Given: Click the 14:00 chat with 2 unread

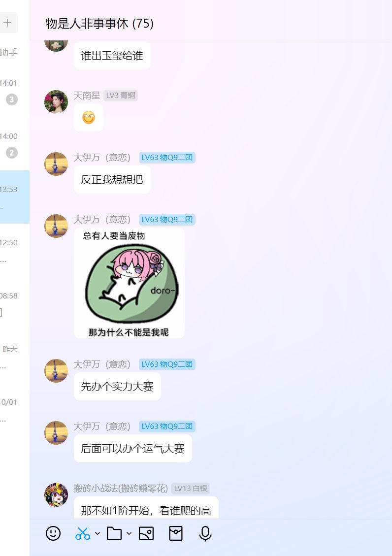Looking at the screenshot, I should 15,144.
